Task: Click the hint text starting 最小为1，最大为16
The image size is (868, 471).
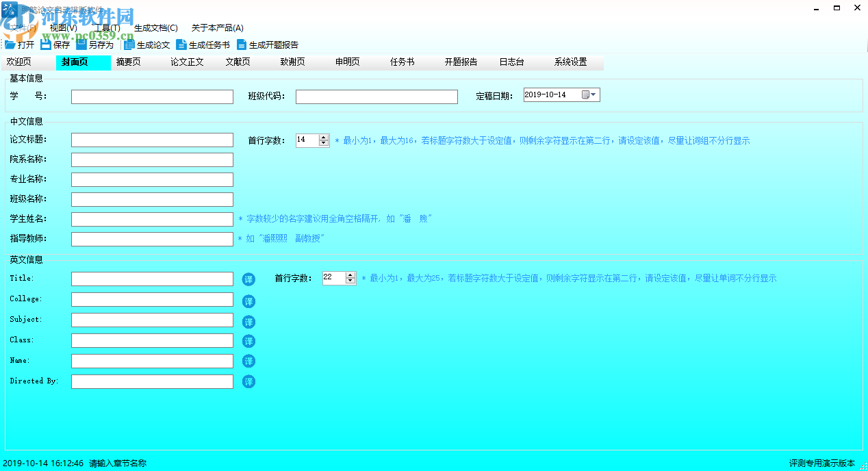Action: point(542,140)
